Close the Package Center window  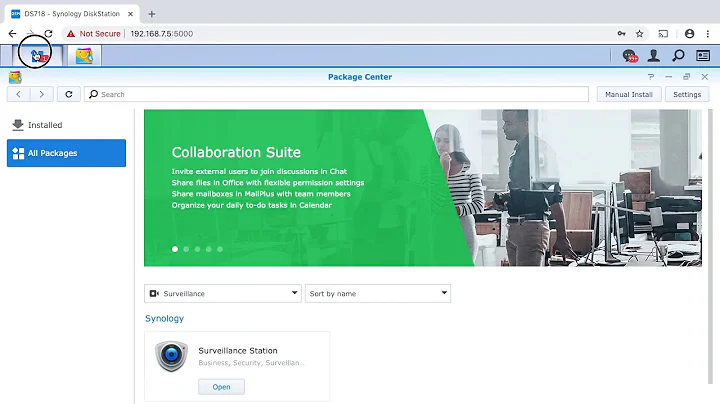click(705, 77)
